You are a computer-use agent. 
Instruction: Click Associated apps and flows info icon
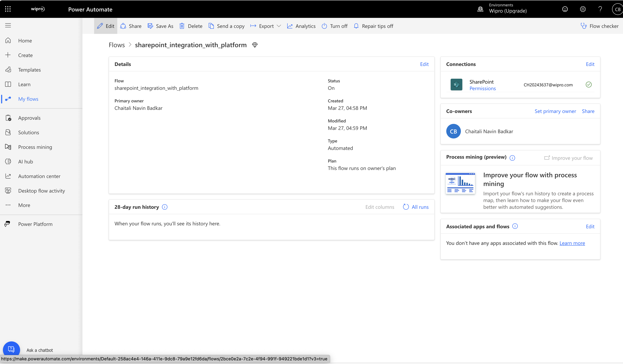pos(515,226)
